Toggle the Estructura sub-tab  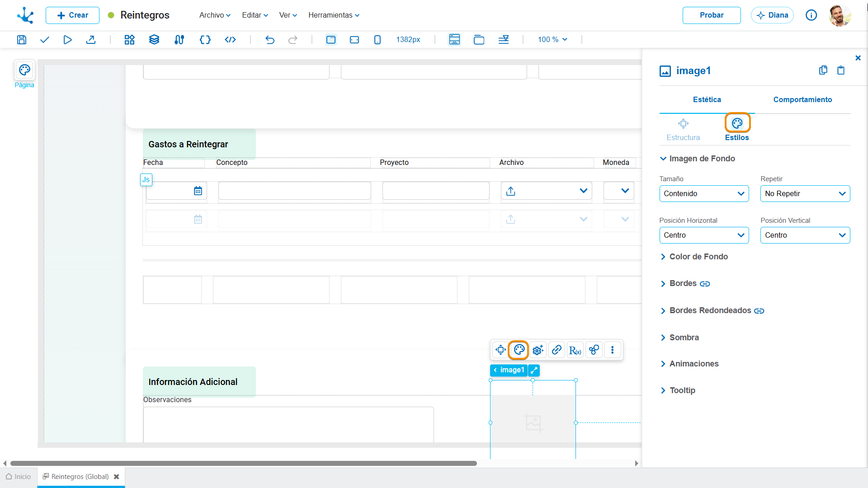point(683,129)
